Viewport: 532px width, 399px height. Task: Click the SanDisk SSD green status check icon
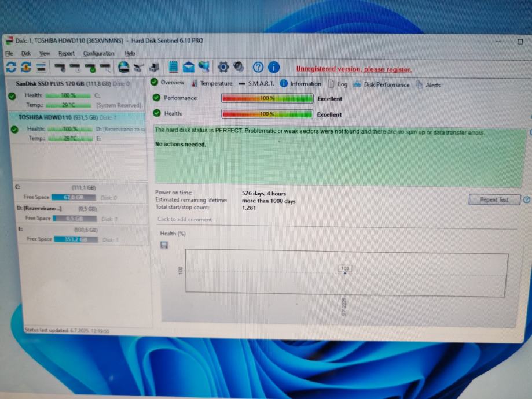(12, 96)
